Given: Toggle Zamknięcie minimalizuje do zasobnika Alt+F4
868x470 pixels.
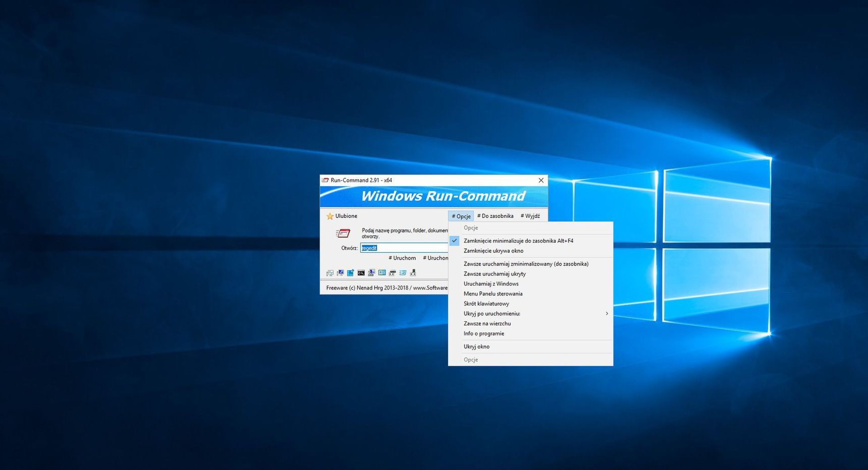Looking at the screenshot, I should click(530, 241).
